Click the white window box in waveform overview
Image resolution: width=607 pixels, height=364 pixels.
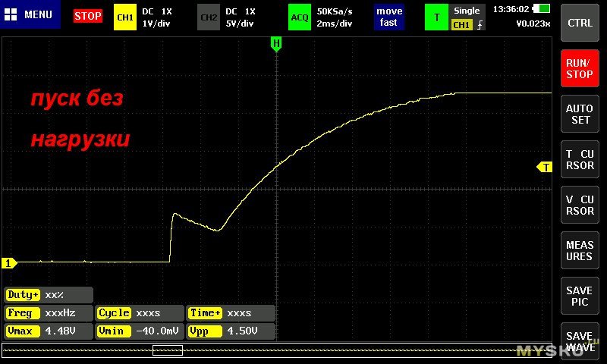point(168,350)
